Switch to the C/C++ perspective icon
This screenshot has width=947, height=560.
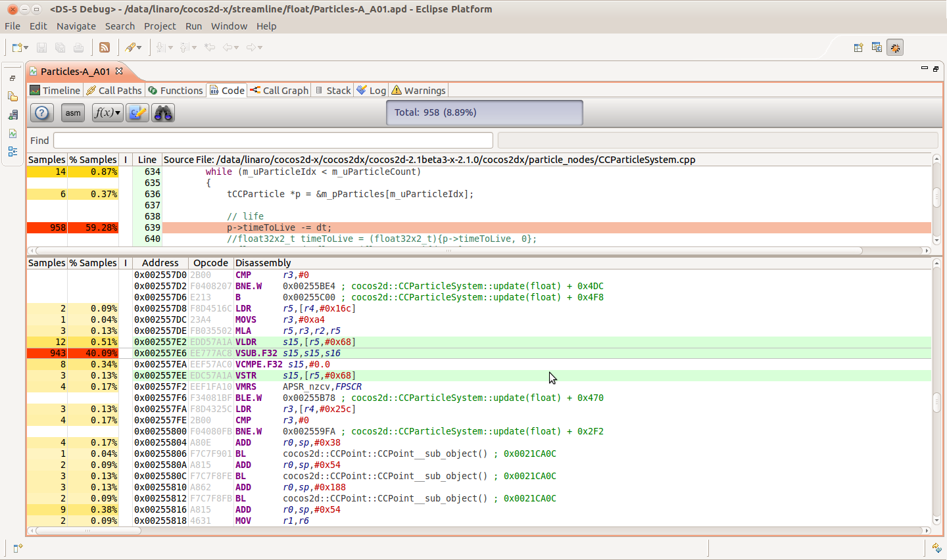(x=877, y=47)
